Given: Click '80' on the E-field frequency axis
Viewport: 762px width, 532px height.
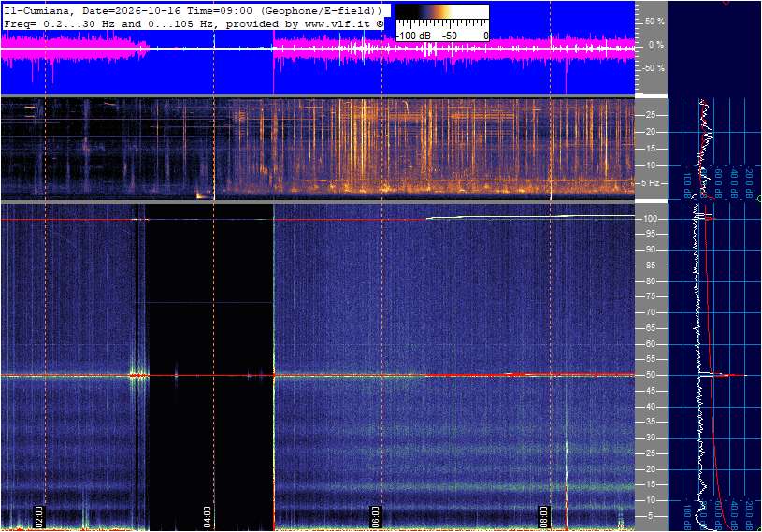Looking at the screenshot, I should 650,281.
